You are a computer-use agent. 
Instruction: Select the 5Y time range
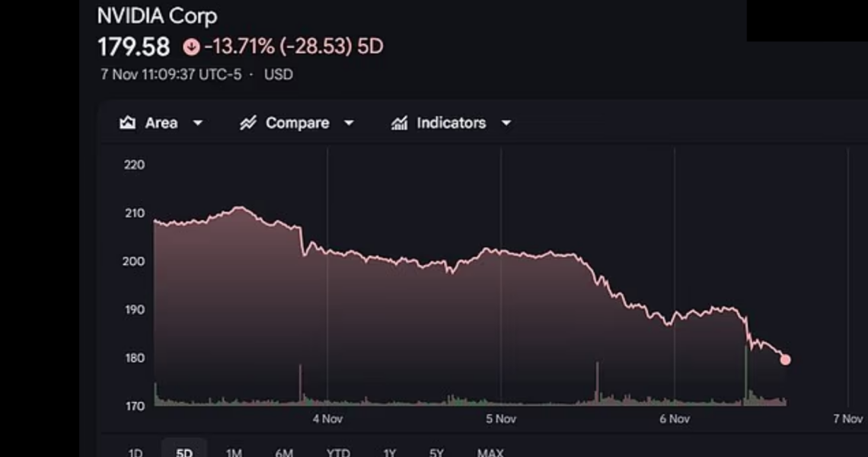(436, 452)
